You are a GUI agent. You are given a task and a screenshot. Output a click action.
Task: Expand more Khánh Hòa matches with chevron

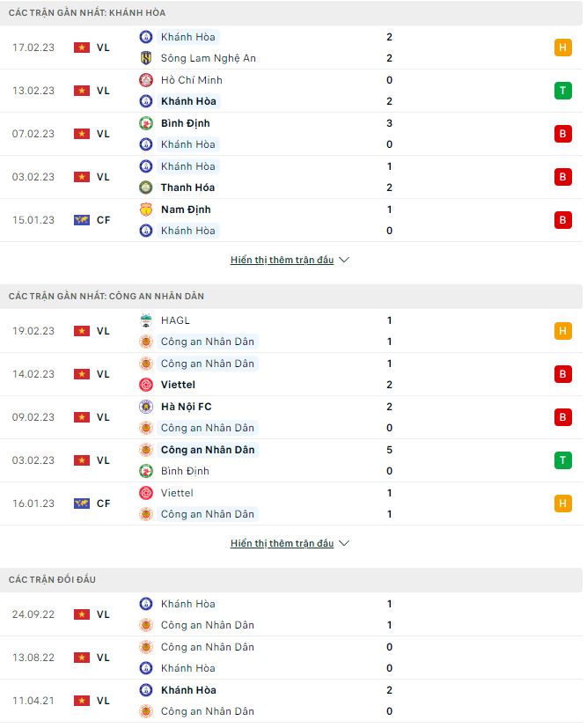pyautogui.click(x=344, y=261)
